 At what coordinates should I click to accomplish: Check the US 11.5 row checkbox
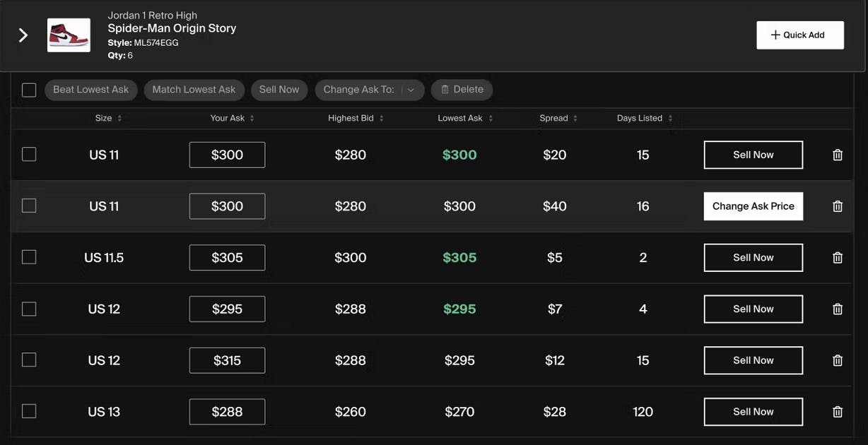coord(29,257)
